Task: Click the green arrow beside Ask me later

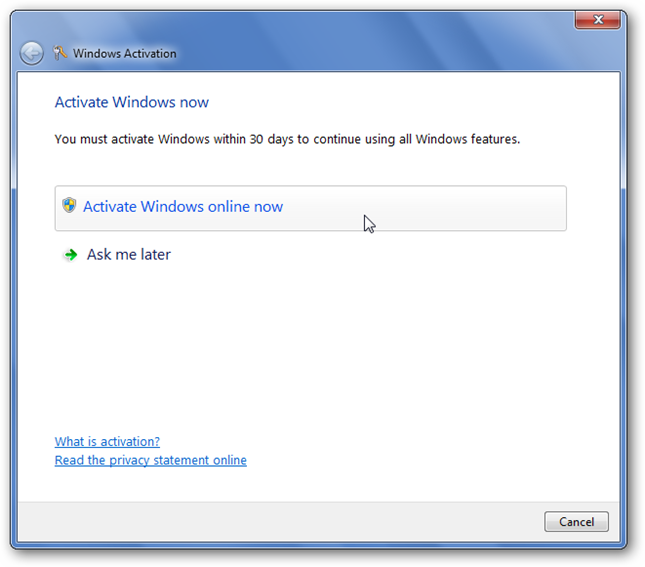Action: point(71,255)
